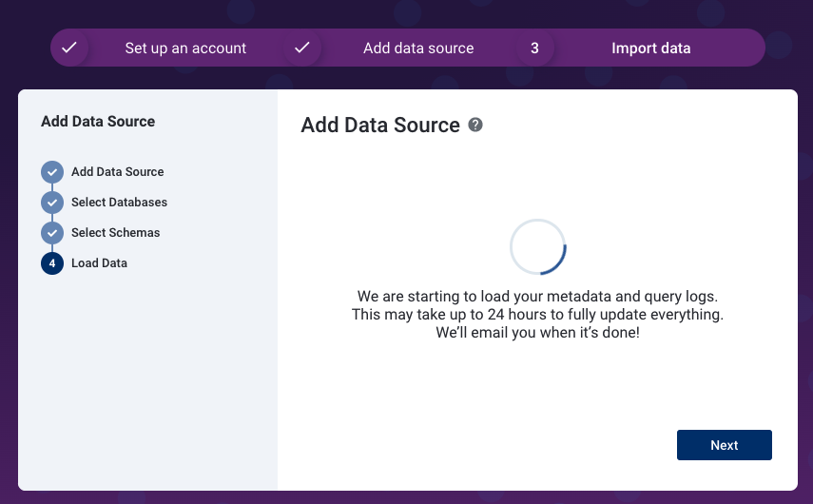This screenshot has height=504, width=813.
Task: Click the Add Data Source main heading
Action: pyautogui.click(x=380, y=125)
